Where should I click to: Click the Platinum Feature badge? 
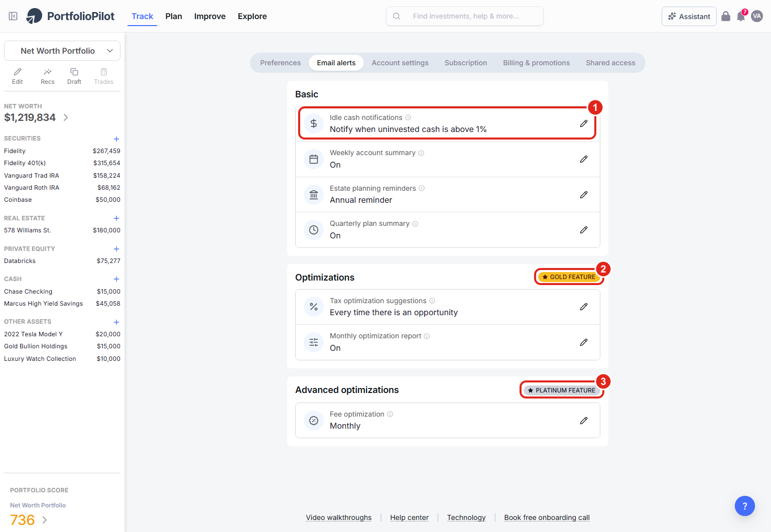click(x=562, y=390)
